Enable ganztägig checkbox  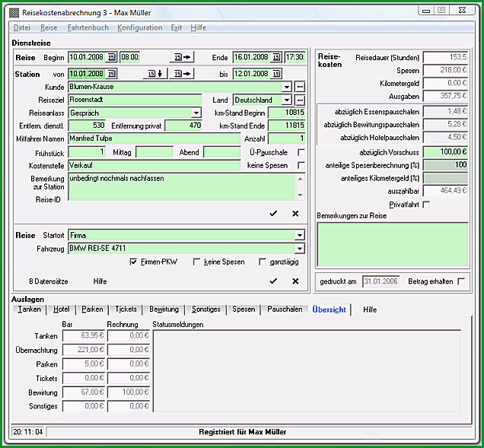tap(263, 262)
